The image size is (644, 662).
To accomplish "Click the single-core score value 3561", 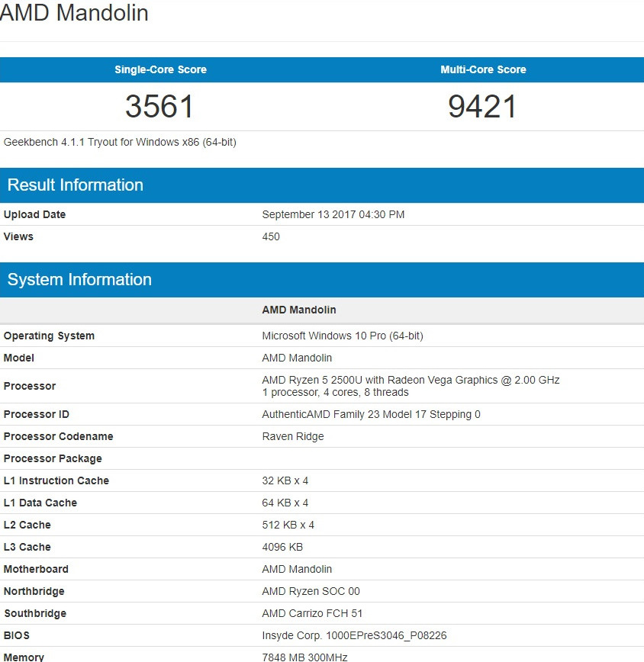I will coord(159,106).
